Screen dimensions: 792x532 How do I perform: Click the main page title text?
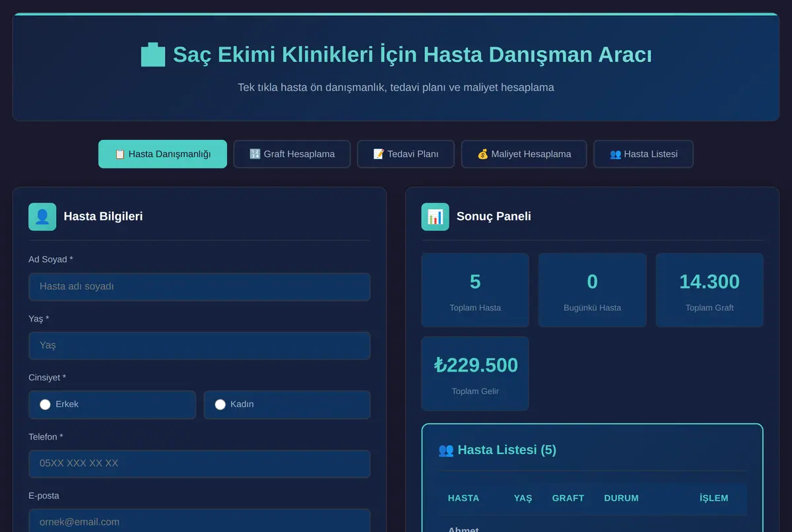pyautogui.click(x=412, y=55)
